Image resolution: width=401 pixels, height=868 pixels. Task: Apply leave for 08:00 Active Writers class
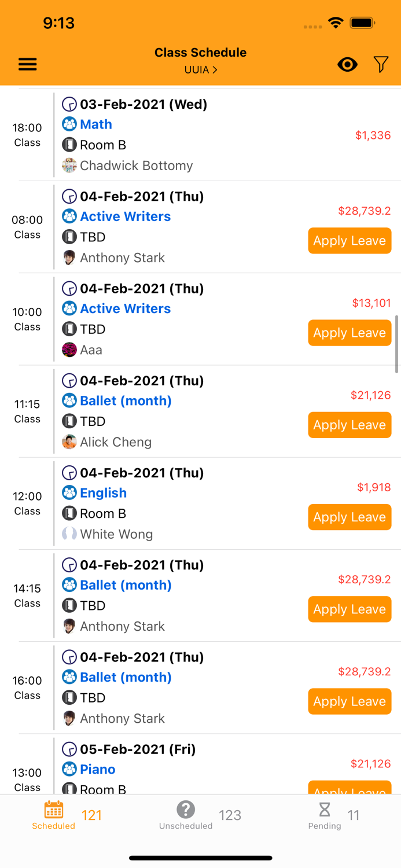[350, 241]
